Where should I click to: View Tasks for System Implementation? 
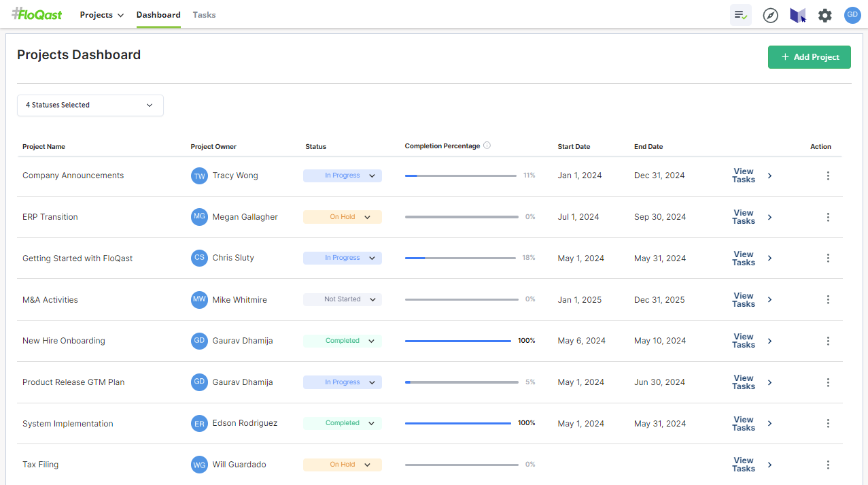[x=752, y=424]
